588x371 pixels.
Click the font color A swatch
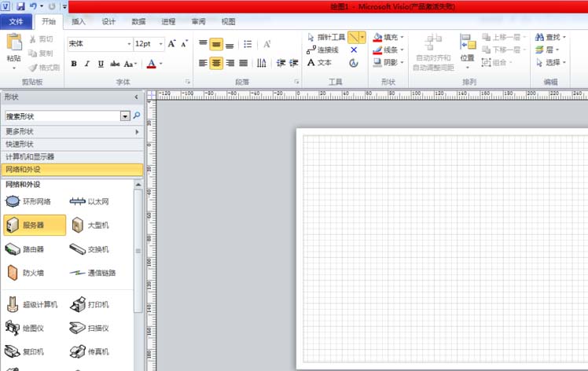[151, 64]
